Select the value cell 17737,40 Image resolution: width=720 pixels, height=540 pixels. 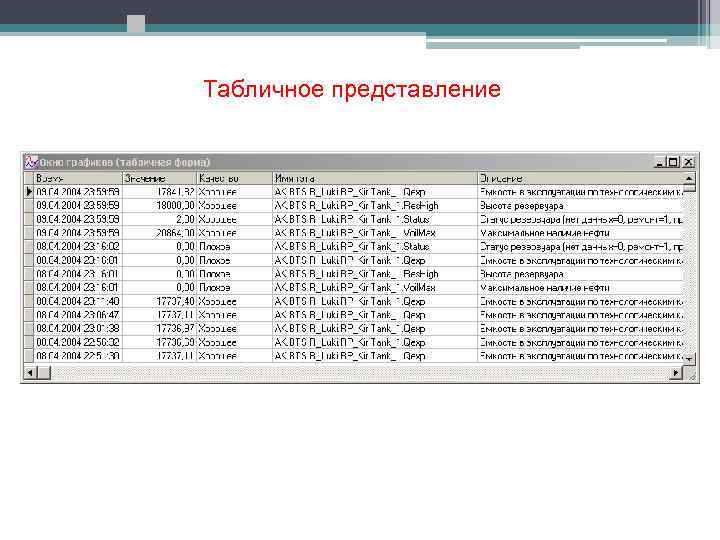coord(160,301)
